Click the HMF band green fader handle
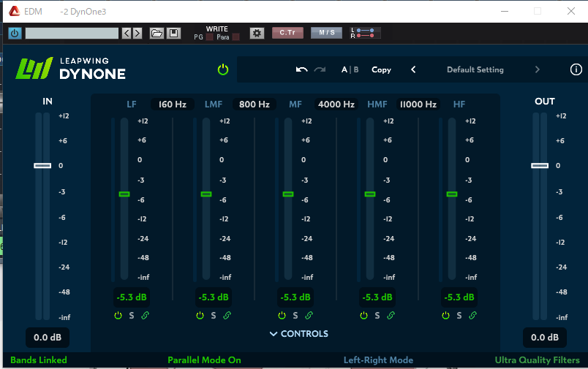Viewport: 588px width, 369px height. tap(370, 194)
